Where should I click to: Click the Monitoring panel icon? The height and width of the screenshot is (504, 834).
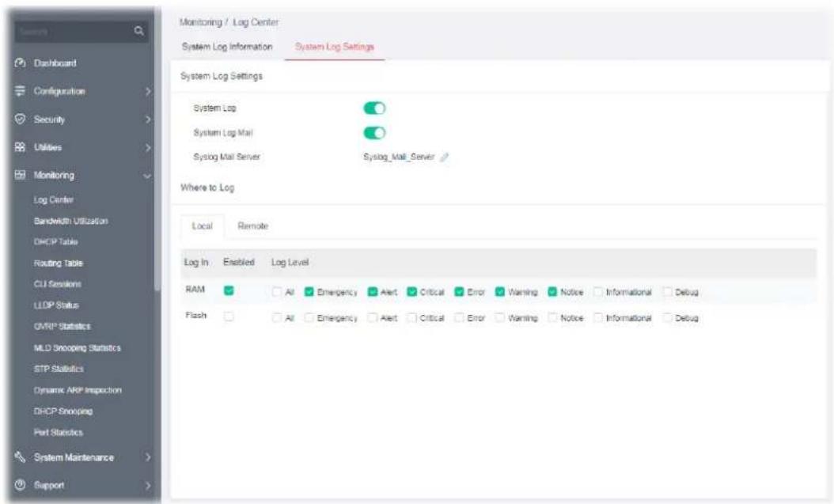point(21,175)
